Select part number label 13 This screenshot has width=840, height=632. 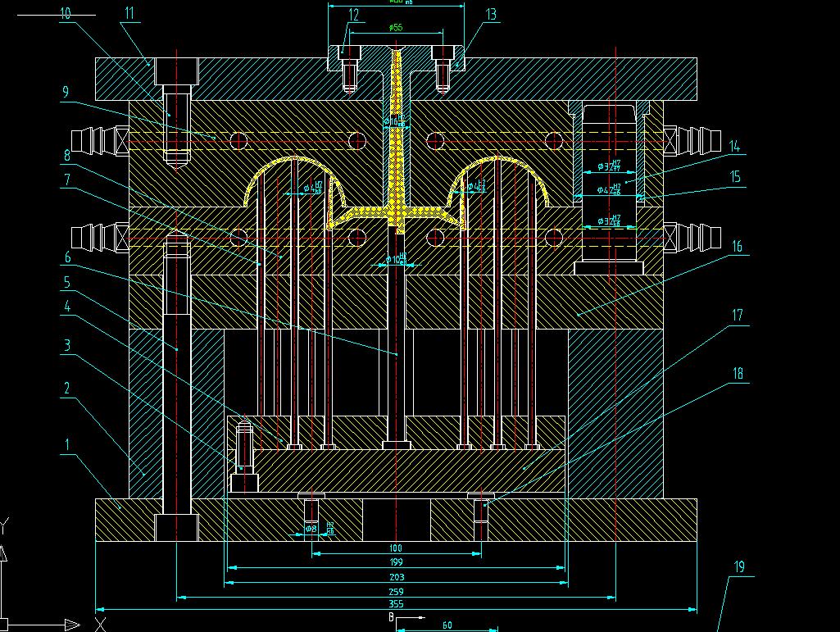point(491,14)
